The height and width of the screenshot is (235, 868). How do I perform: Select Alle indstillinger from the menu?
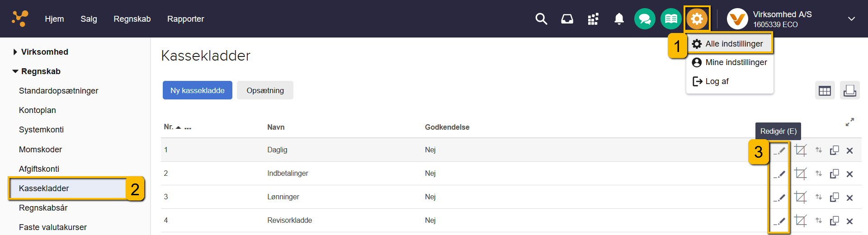pos(734,44)
